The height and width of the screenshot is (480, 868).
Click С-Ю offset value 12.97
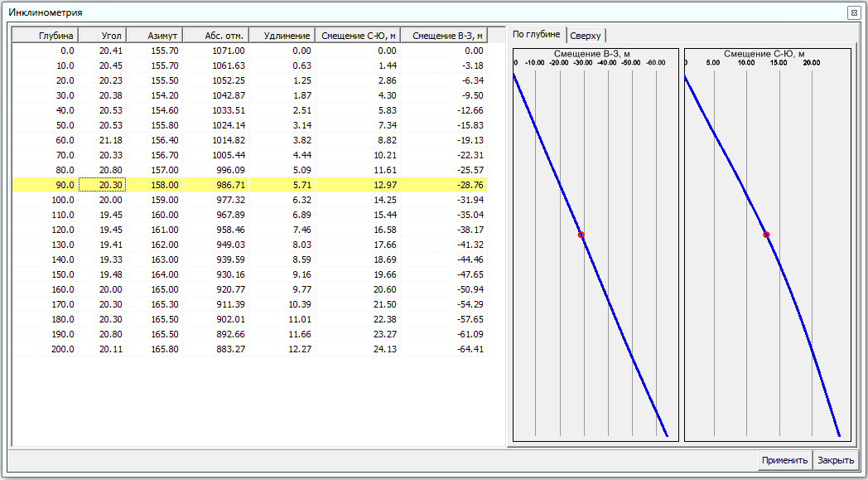(x=384, y=185)
